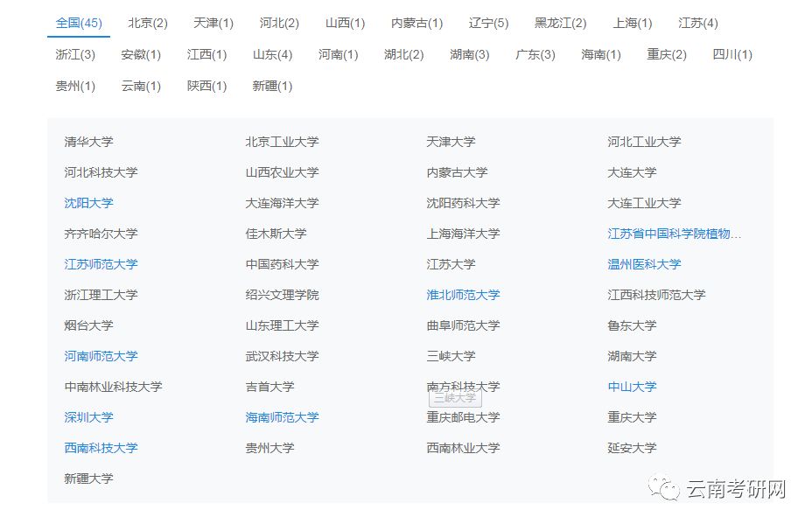Screen dimensions: 812x524
Task: Click 新疆大学 at list bottom
Action: (x=88, y=478)
